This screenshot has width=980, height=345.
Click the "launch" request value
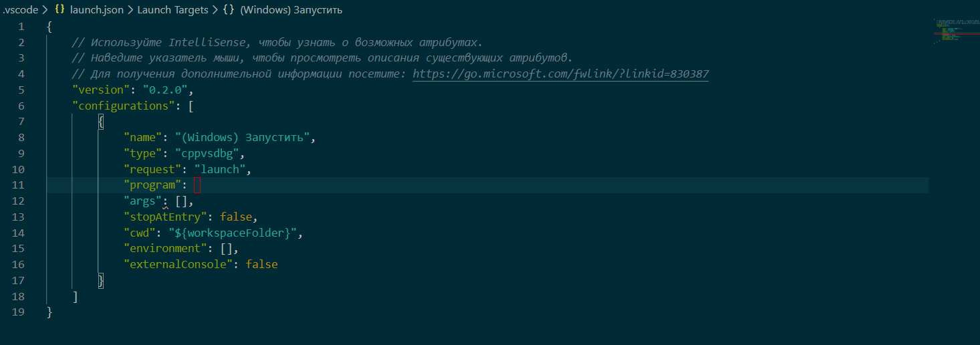coord(219,169)
